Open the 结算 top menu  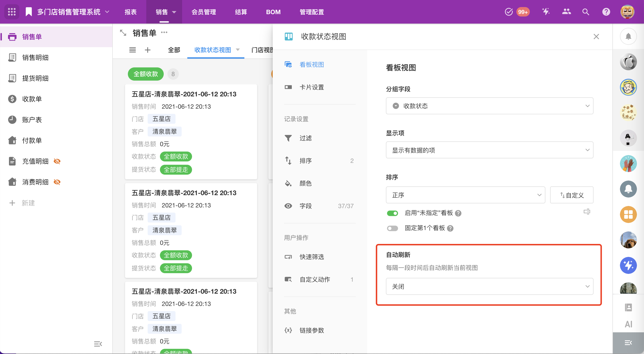241,12
